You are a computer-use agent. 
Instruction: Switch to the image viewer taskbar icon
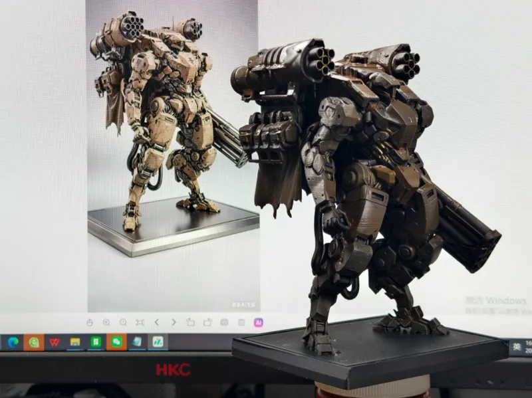pyautogui.click(x=158, y=342)
